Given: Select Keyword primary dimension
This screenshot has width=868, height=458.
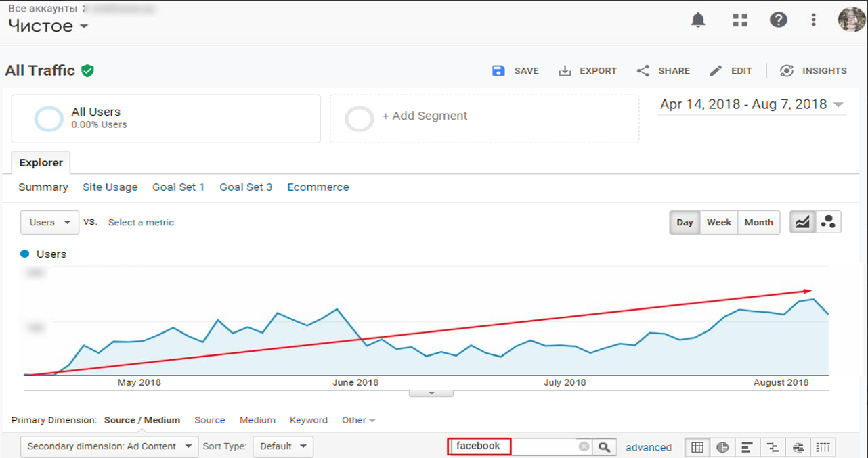Looking at the screenshot, I should [309, 420].
